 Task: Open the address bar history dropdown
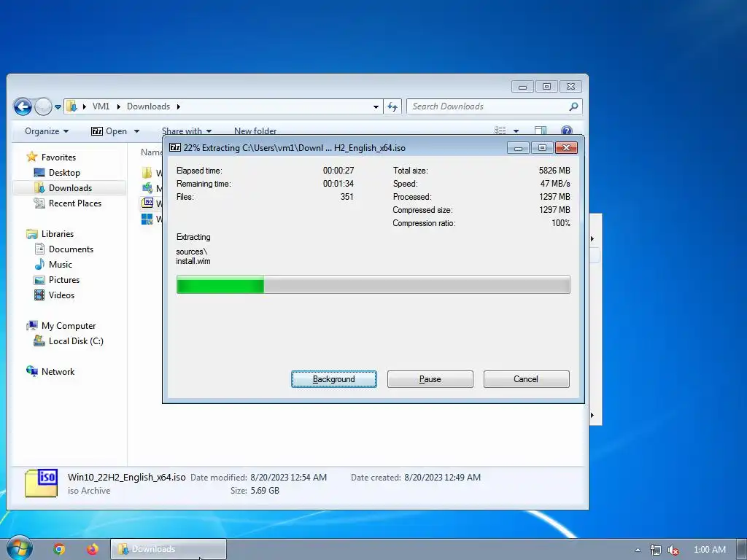coord(376,107)
